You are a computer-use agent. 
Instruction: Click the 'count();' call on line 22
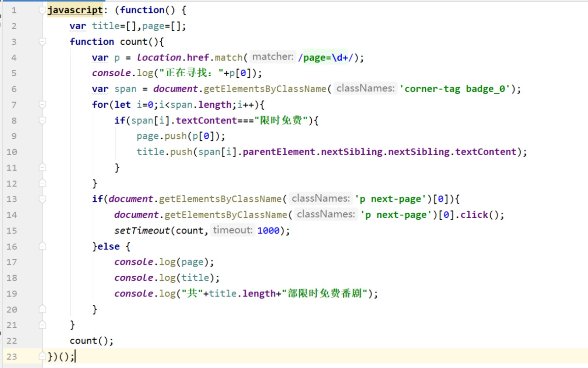92,341
